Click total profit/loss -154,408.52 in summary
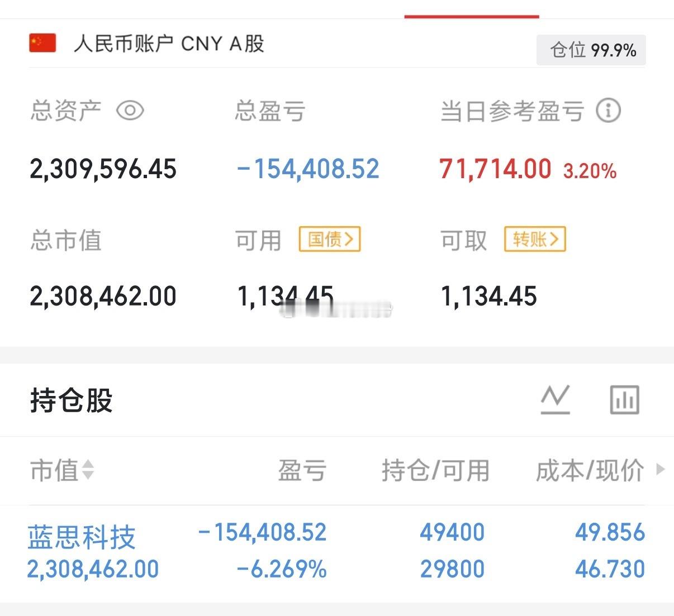The width and height of the screenshot is (674, 616). click(x=308, y=169)
